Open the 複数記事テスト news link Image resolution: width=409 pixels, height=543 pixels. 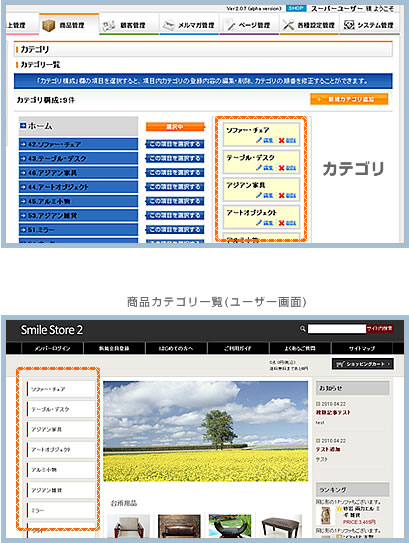coord(333,412)
